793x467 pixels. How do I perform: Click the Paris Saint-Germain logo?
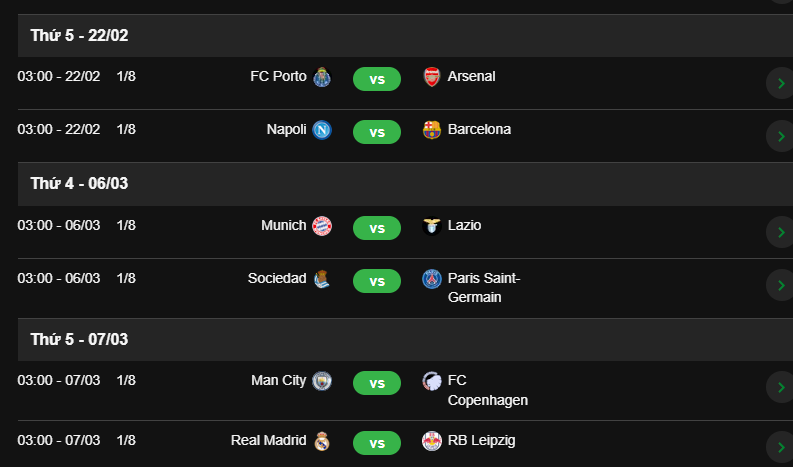[431, 279]
